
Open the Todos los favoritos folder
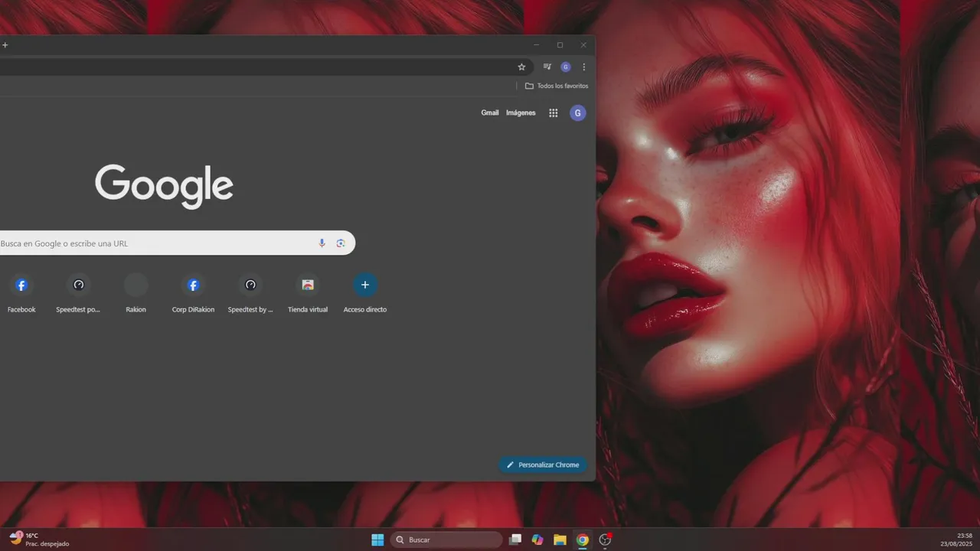click(x=557, y=86)
